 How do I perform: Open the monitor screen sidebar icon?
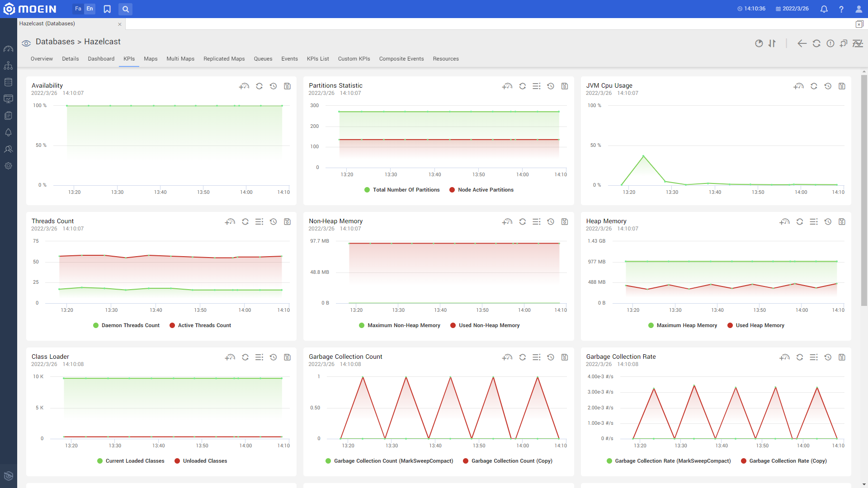[x=8, y=99]
